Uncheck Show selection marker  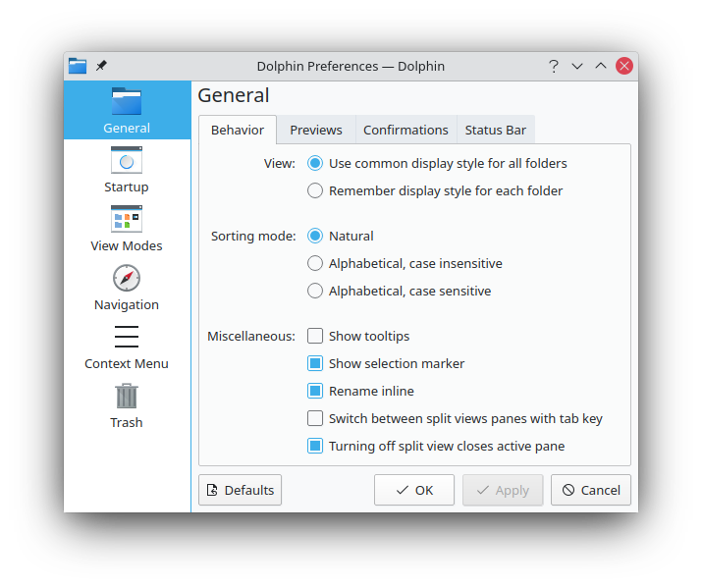tap(315, 363)
